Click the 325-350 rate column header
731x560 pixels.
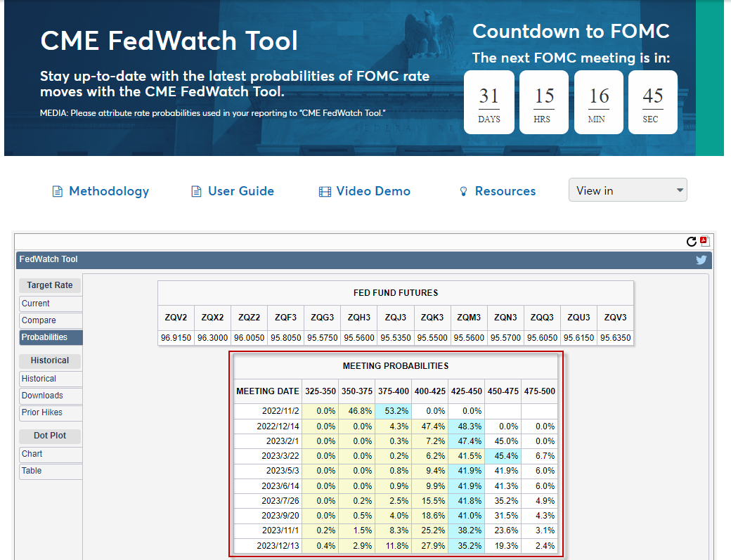click(321, 391)
